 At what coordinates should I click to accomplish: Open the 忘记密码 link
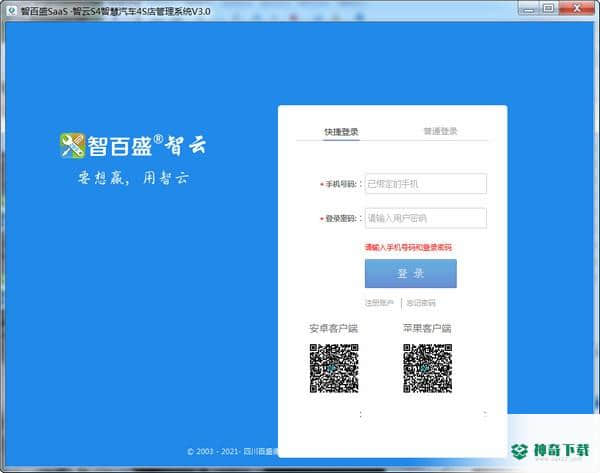click(421, 303)
